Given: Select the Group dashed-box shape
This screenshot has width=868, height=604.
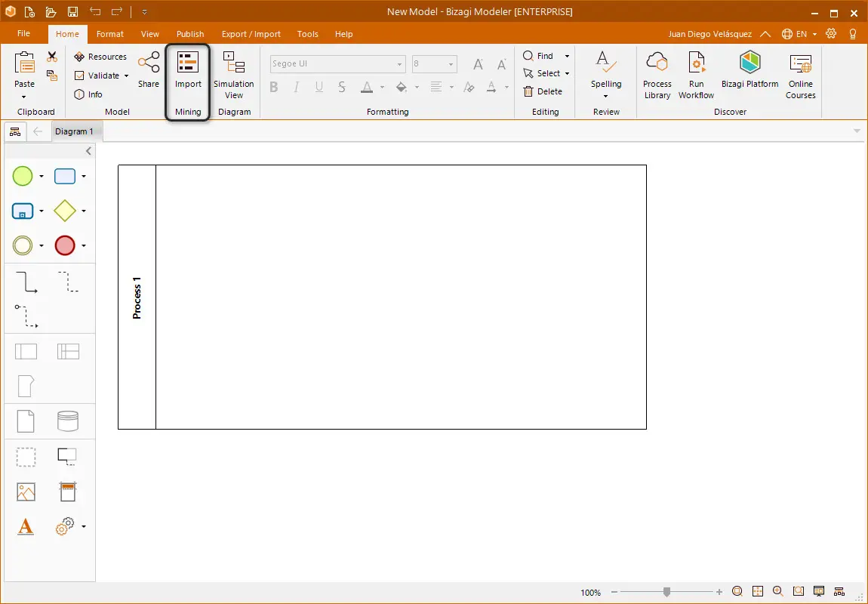Looking at the screenshot, I should pos(26,458).
